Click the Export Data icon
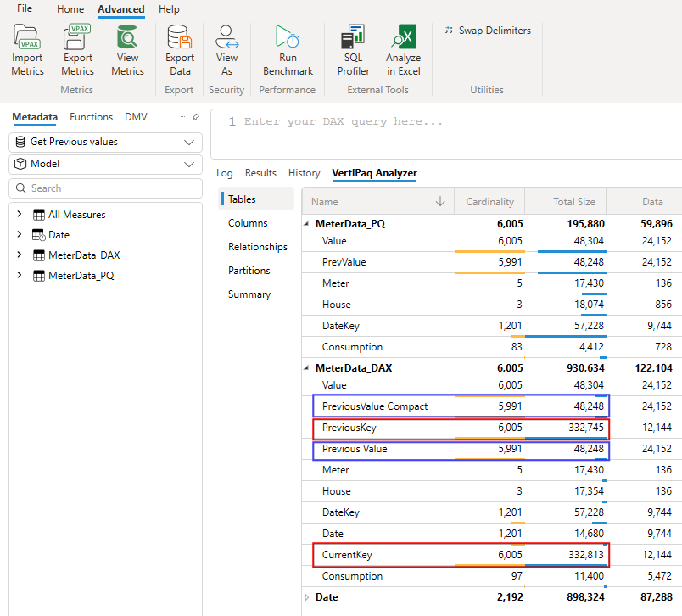Viewport: 682px width, 616px height. pos(180,36)
